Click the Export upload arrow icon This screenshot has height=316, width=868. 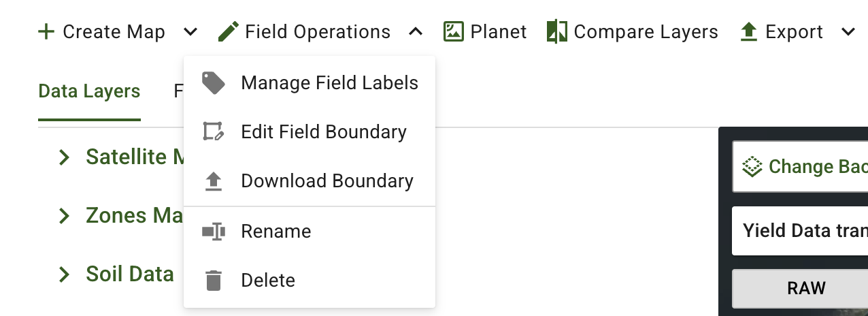749,31
